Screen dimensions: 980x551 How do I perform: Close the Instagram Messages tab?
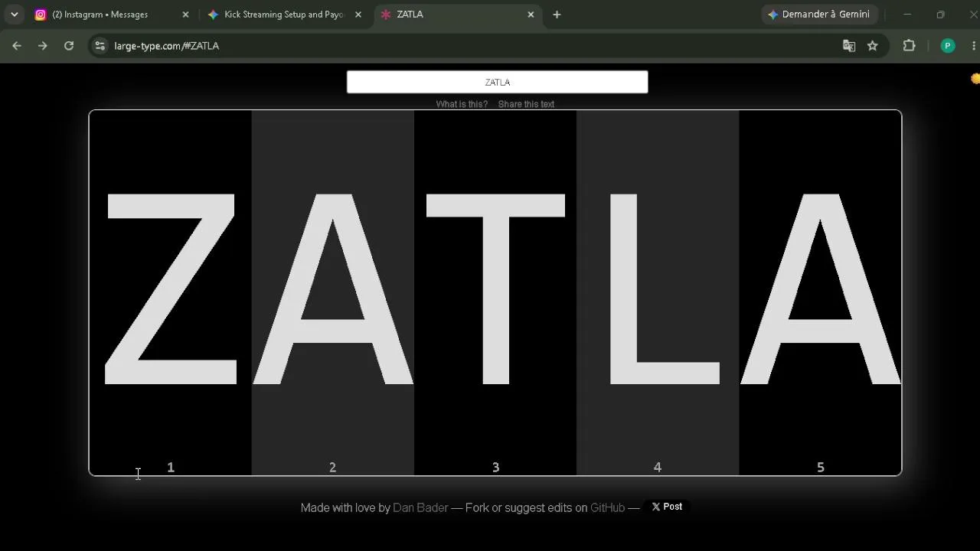[185, 15]
